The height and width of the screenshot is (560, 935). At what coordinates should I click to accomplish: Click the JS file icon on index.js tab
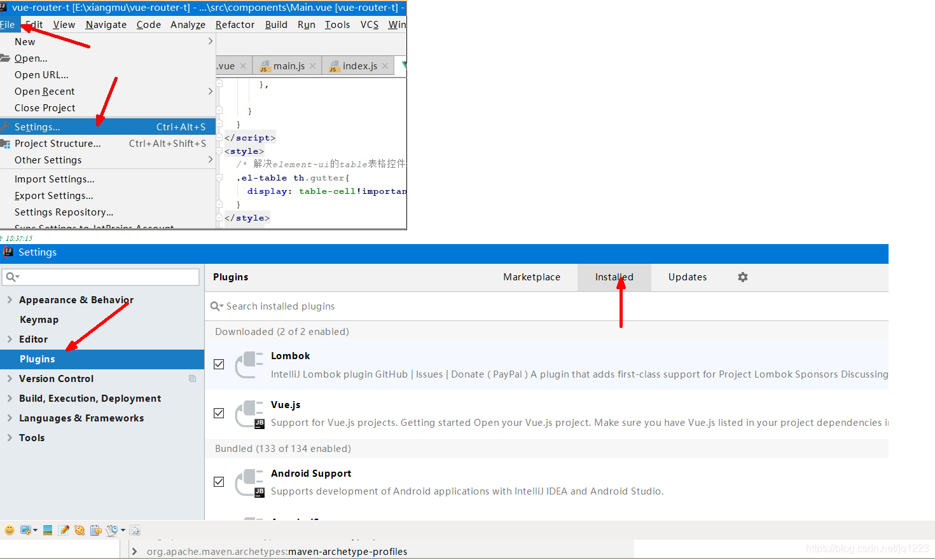click(334, 67)
